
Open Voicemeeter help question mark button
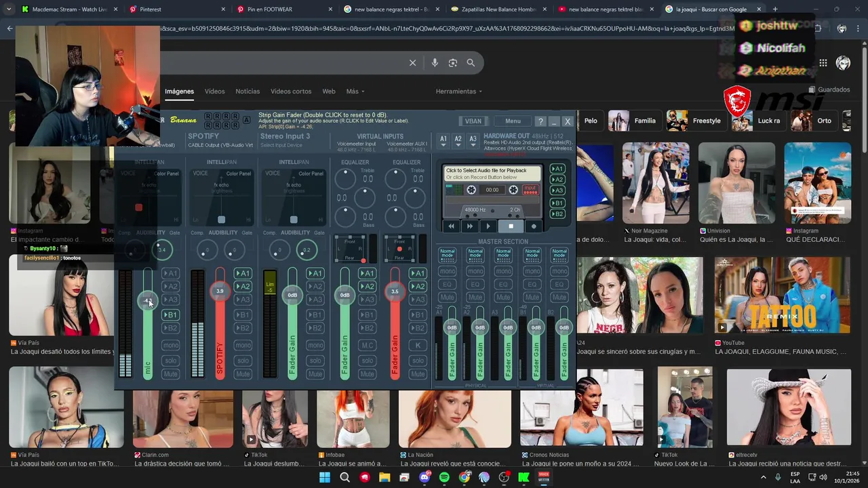pyautogui.click(x=540, y=121)
